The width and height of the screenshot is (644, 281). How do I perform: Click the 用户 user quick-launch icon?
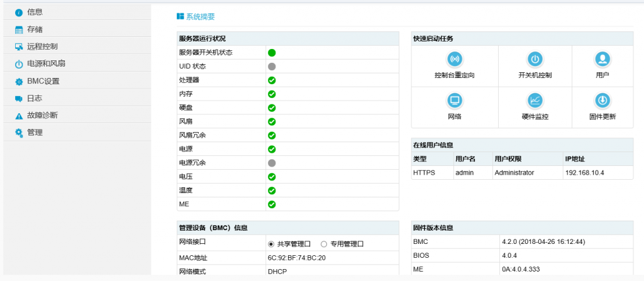click(602, 60)
